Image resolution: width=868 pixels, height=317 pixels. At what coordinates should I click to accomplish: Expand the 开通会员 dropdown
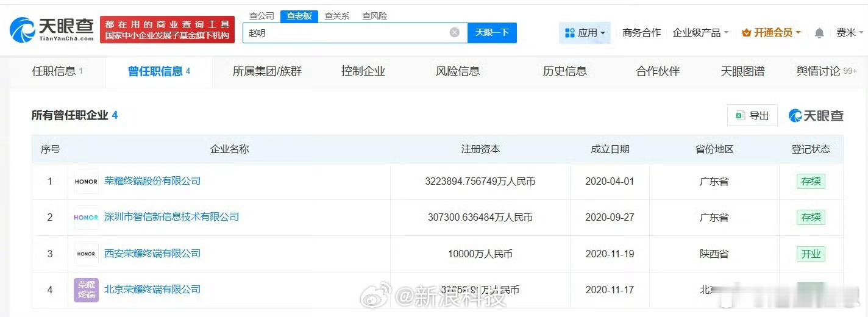pos(771,33)
